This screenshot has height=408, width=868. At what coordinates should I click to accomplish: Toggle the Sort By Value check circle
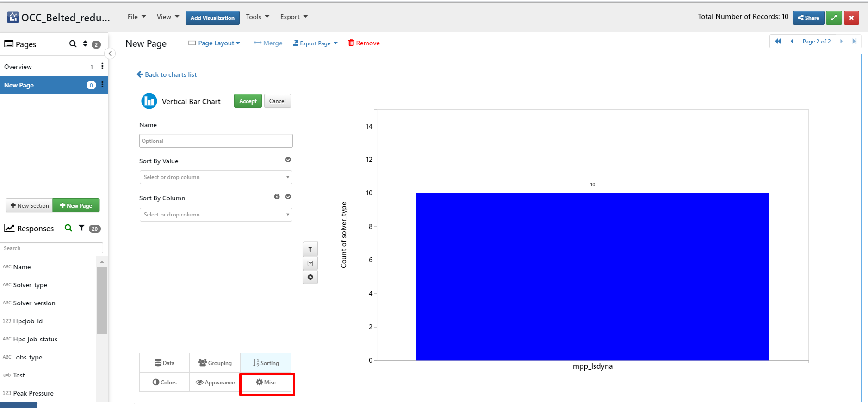coord(288,160)
